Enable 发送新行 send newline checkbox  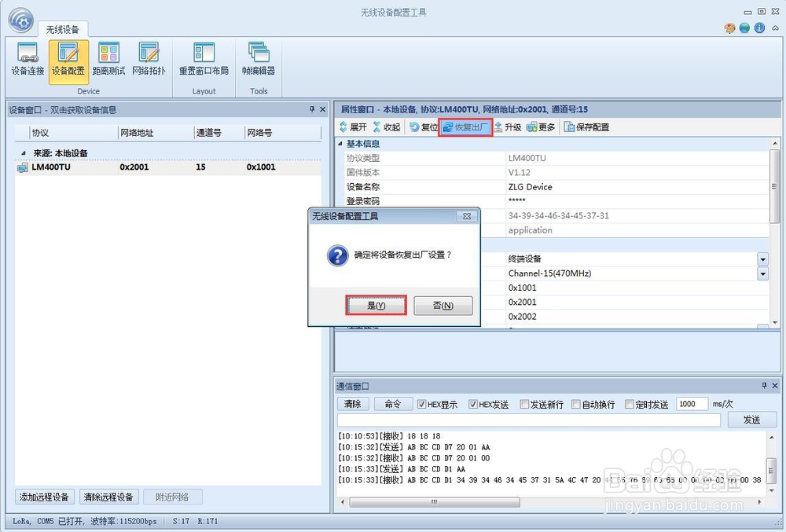524,404
